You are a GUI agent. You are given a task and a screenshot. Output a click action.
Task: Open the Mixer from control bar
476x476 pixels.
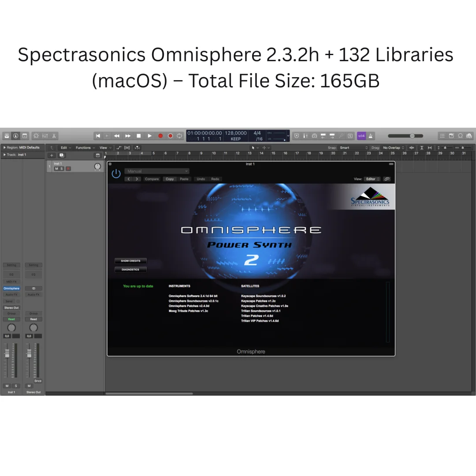click(x=45, y=136)
